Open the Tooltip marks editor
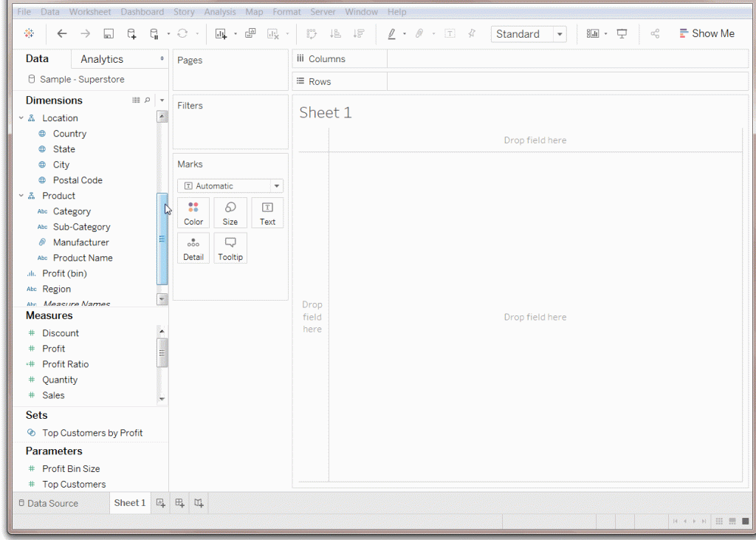This screenshot has width=756, height=540. [230, 248]
